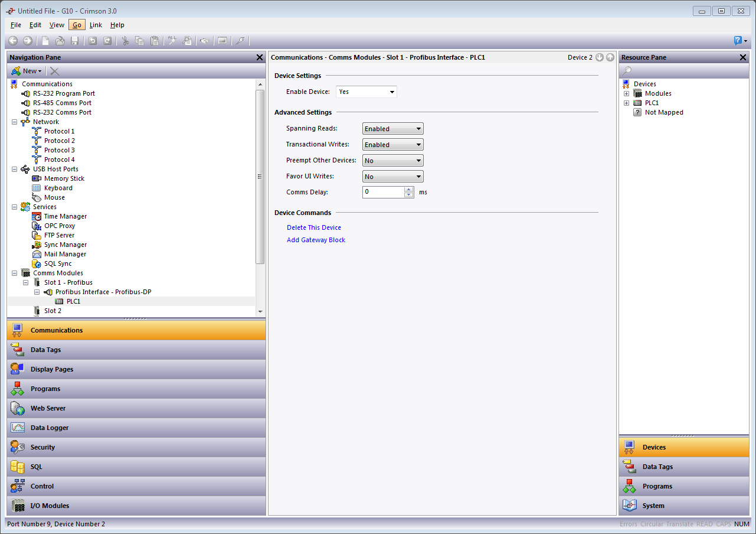756x534 pixels.
Task: Expand Modules in the Resource Pane
Action: (626, 93)
